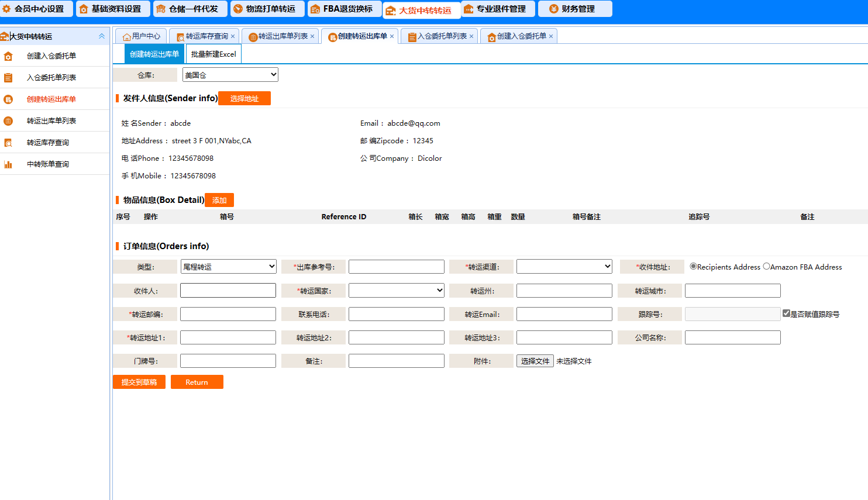Click the Reference ID column header
This screenshot has height=500, width=868.
(x=344, y=217)
